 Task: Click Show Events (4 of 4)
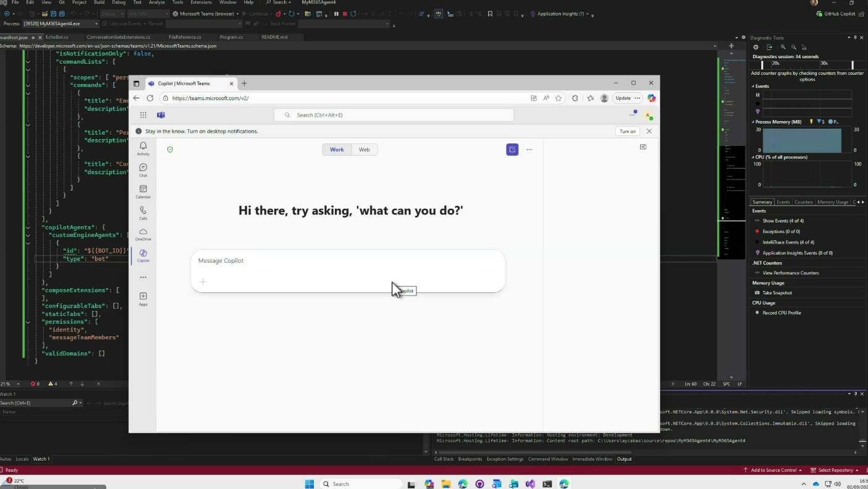783,221
